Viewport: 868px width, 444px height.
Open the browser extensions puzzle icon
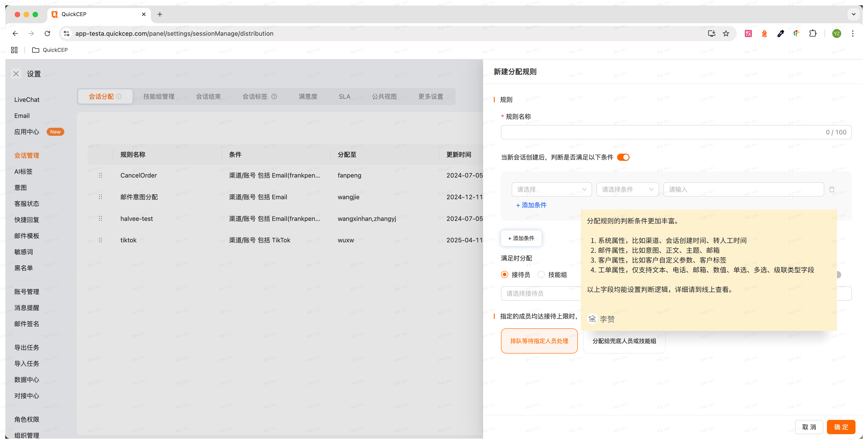(x=813, y=33)
